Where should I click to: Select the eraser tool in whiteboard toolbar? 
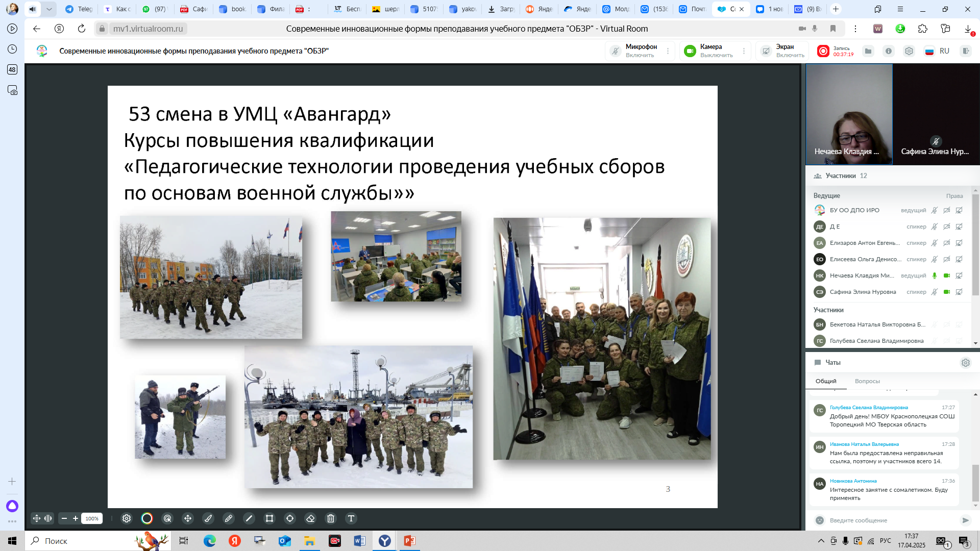pos(310,518)
